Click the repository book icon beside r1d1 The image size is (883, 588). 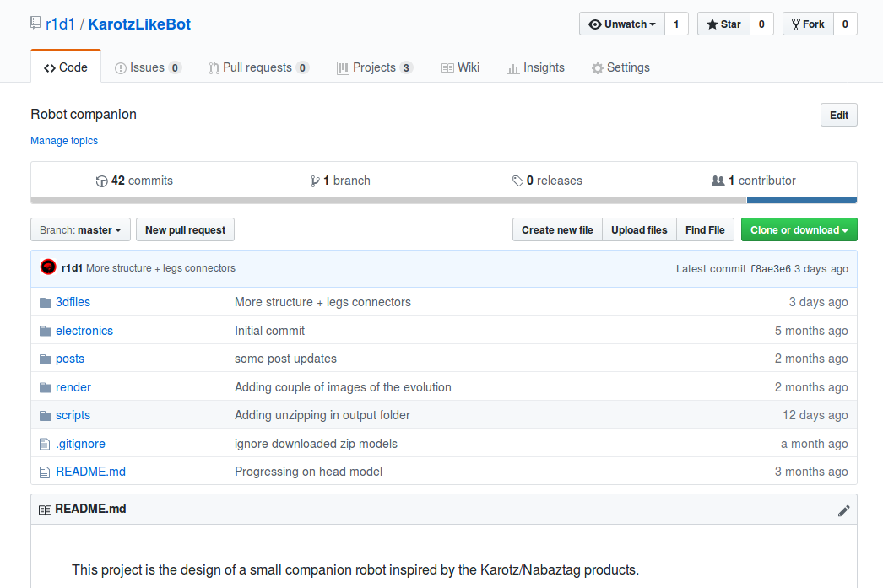coord(35,23)
